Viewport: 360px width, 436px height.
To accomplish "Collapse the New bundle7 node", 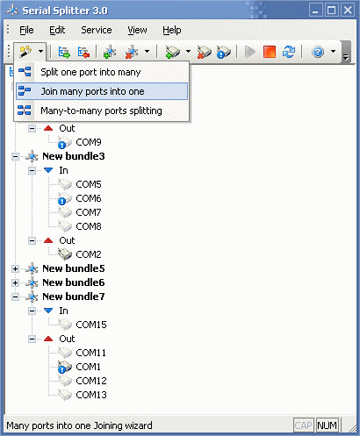I will pos(15,296).
